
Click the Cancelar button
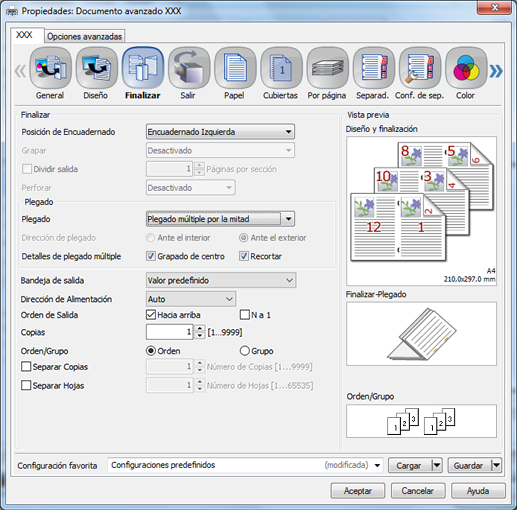(418, 491)
